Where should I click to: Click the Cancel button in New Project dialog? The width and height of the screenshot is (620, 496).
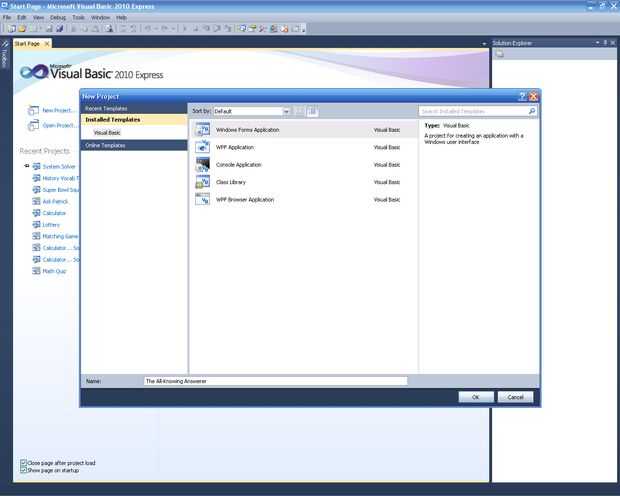click(515, 397)
